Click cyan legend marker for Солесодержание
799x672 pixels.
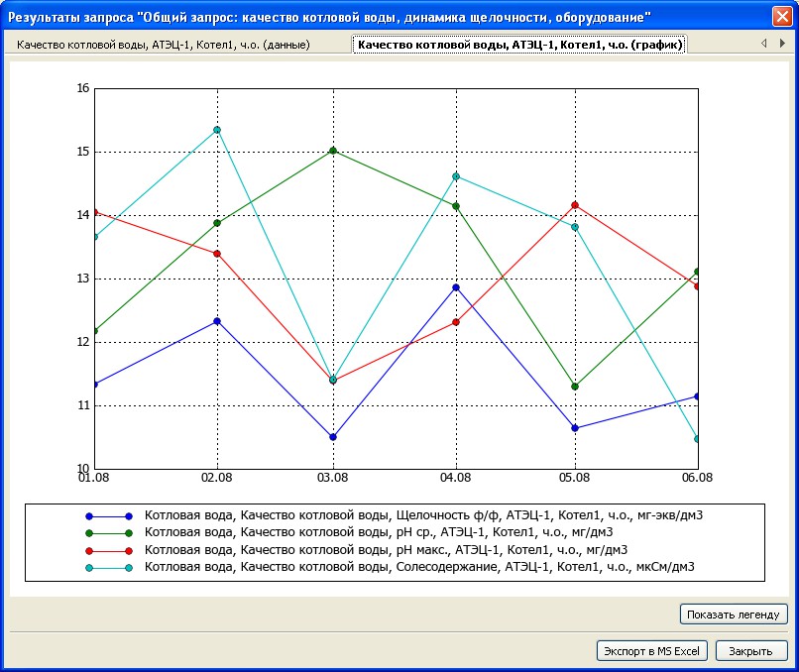[x=109, y=568]
